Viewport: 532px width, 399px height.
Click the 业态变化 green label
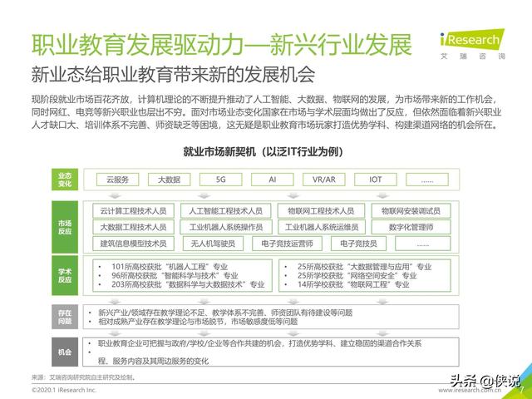coord(65,180)
